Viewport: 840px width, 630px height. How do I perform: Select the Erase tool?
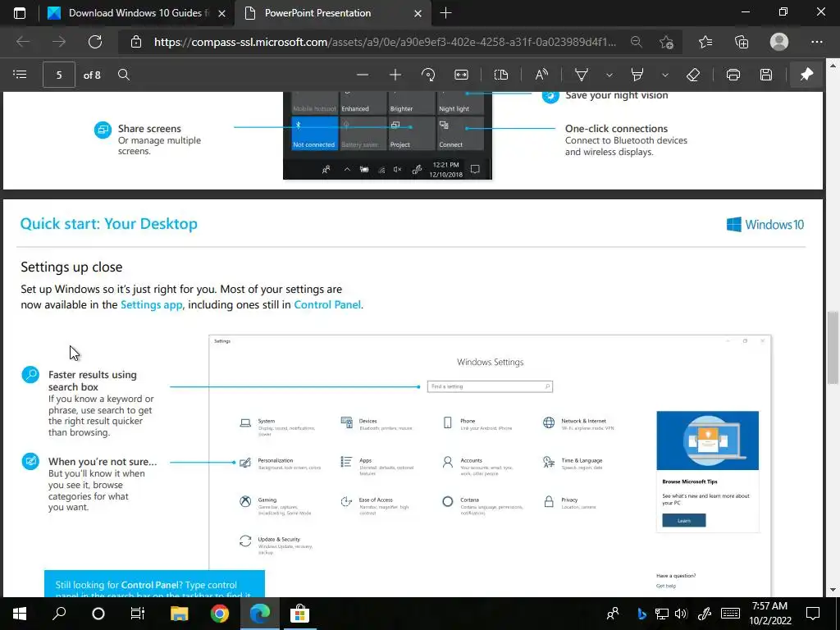coord(693,75)
